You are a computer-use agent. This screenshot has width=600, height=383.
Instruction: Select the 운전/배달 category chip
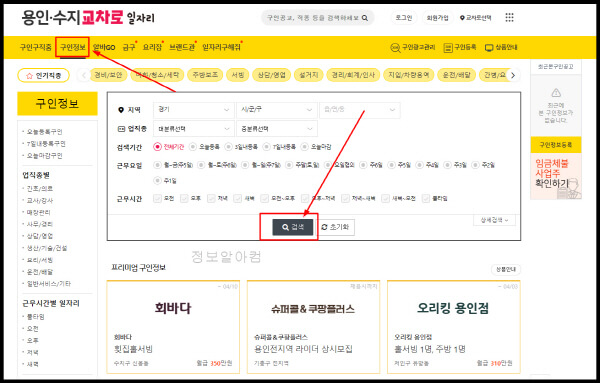pyautogui.click(x=457, y=75)
